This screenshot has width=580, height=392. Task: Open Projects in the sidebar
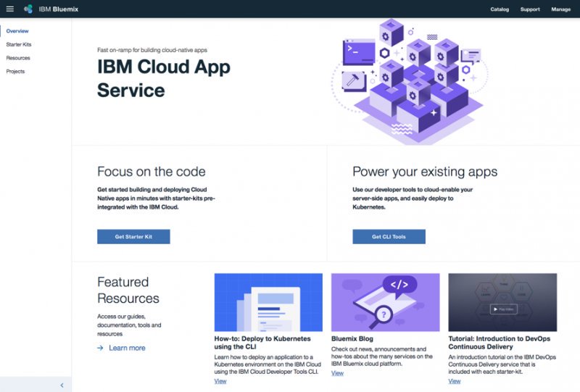click(x=15, y=72)
